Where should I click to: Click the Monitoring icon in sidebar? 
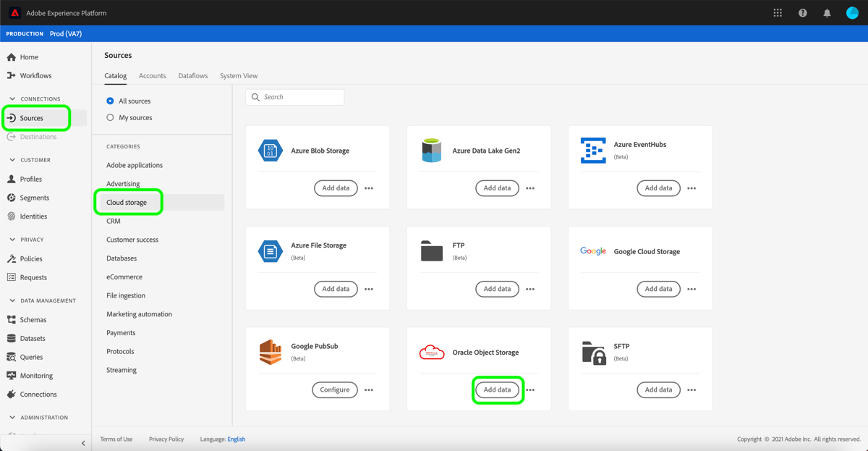click(12, 376)
